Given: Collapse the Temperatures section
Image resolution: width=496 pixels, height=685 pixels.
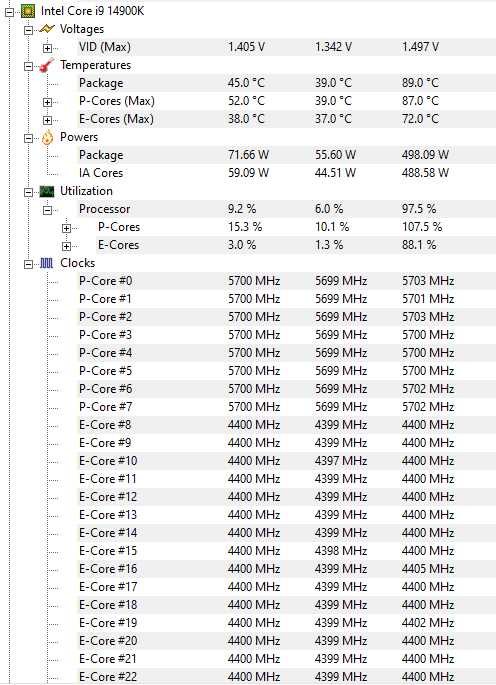Looking at the screenshot, I should (28, 66).
